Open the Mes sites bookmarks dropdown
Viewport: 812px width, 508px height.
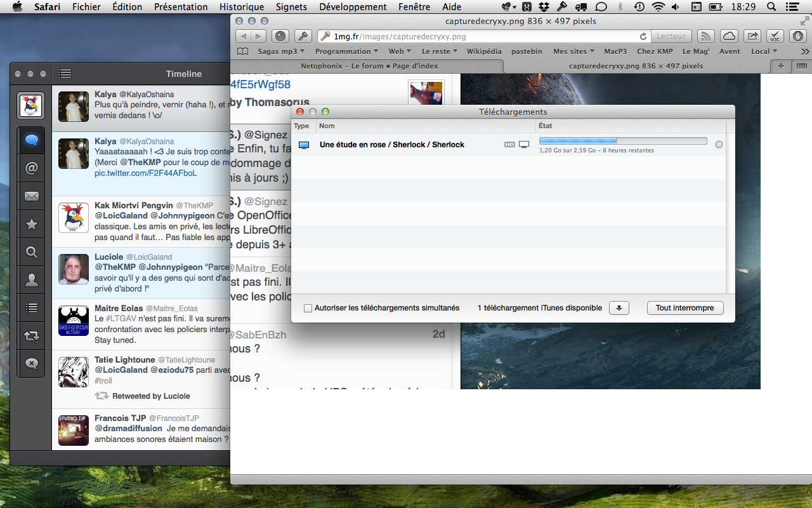coord(573,51)
